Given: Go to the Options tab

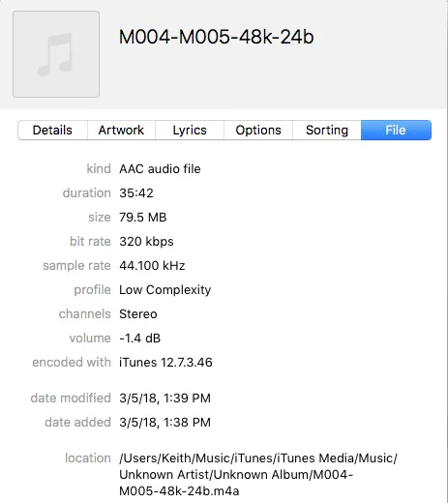Looking at the screenshot, I should 258,131.
